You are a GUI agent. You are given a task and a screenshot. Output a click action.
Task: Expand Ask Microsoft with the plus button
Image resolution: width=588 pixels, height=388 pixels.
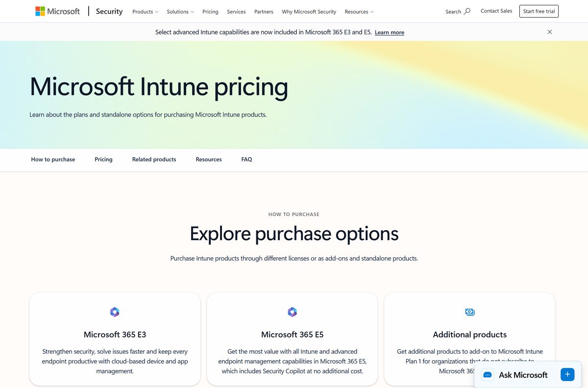pos(567,375)
